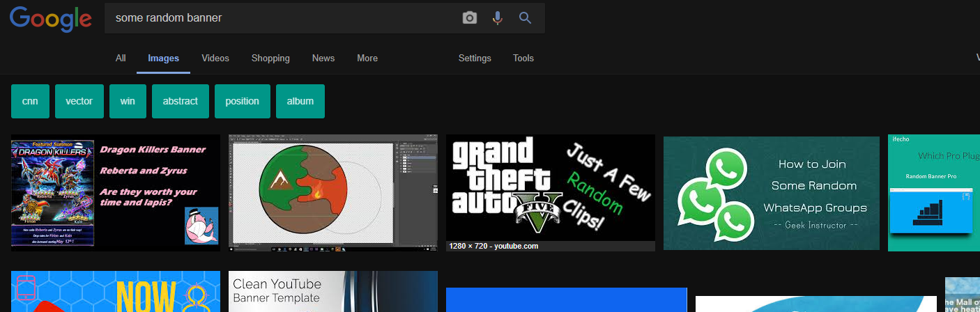This screenshot has height=312, width=980.
Task: Filter results by the "cnn" chip
Action: coord(30,101)
